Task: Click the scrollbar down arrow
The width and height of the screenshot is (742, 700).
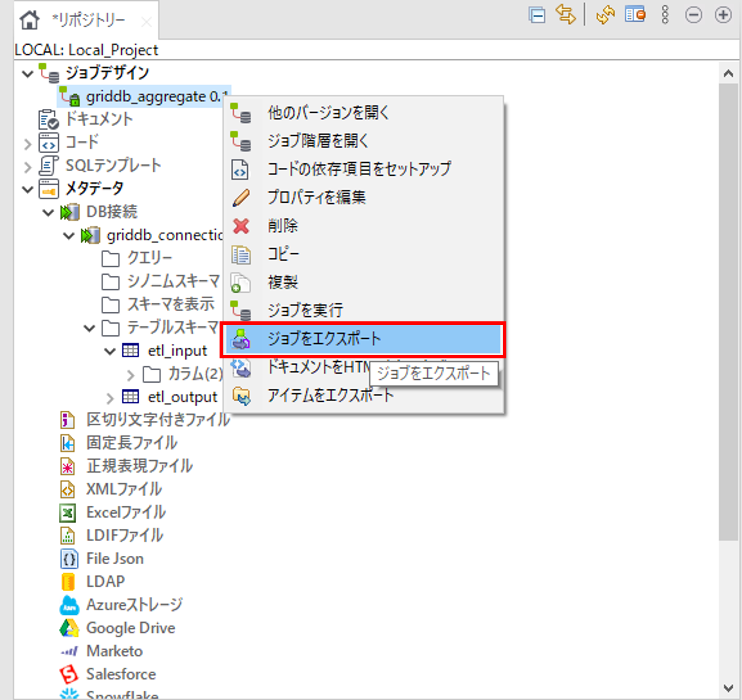Action: pos(728,687)
